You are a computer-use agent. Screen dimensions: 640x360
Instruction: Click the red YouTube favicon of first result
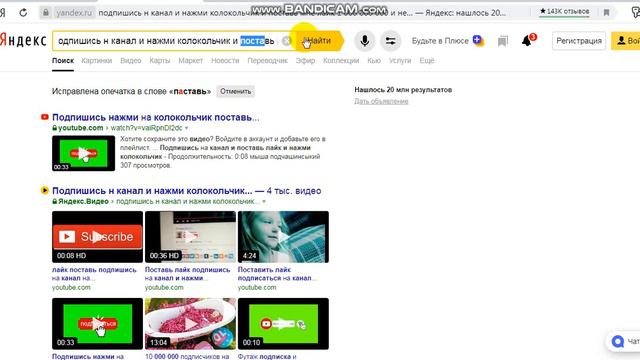[45, 118]
